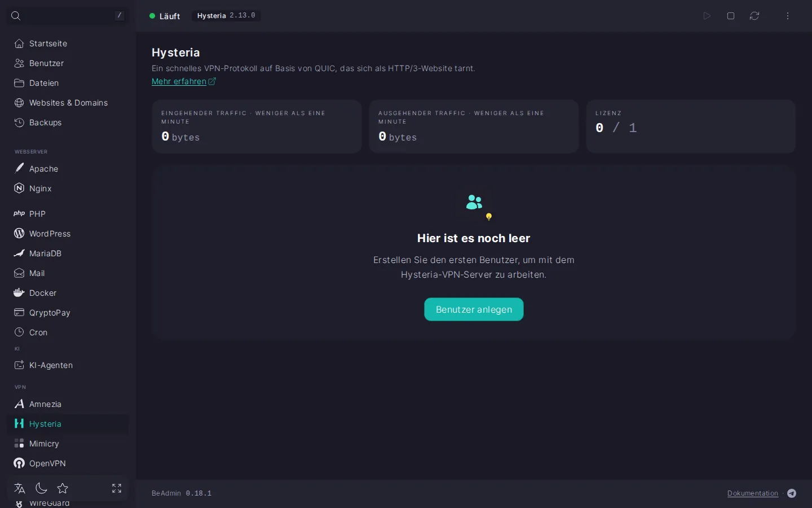Click the Amnezia logo icon
Image resolution: width=812 pixels, height=508 pixels.
[19, 404]
